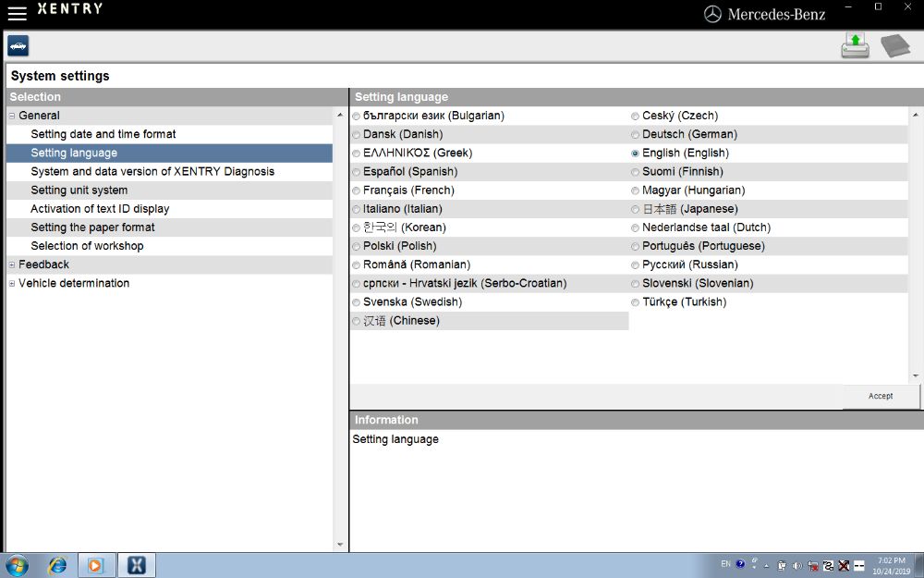Image resolution: width=924 pixels, height=578 pixels.
Task: Click the restore-down small tray icon
Action: pyautogui.click(x=755, y=560)
